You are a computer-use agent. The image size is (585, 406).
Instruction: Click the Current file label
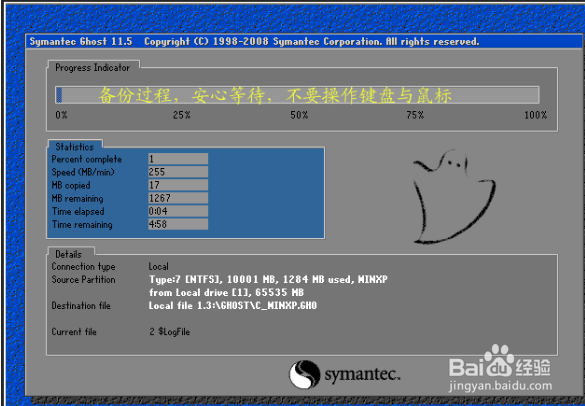(74, 332)
